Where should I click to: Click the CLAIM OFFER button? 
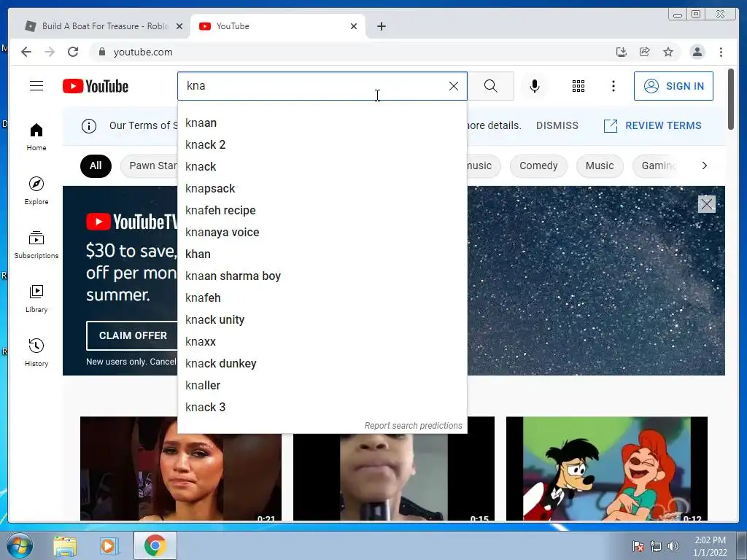tap(133, 335)
